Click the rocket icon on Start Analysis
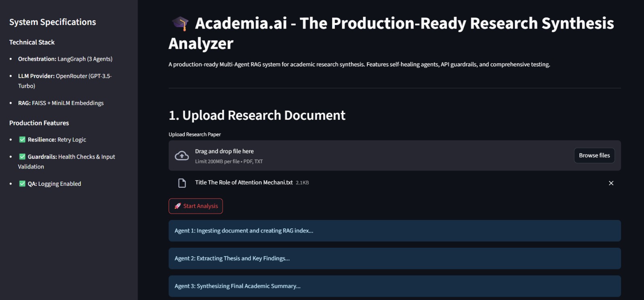Image resolution: width=644 pixels, height=300 pixels. pyautogui.click(x=178, y=206)
